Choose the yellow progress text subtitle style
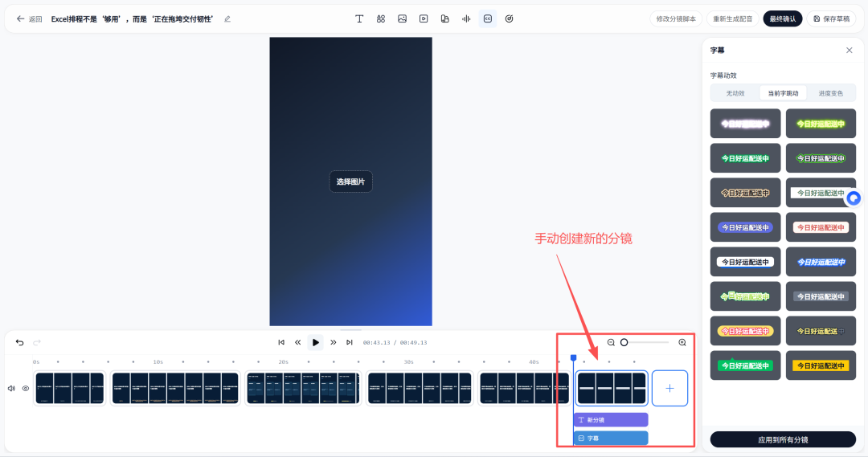The height and width of the screenshot is (457, 868). [x=821, y=331]
